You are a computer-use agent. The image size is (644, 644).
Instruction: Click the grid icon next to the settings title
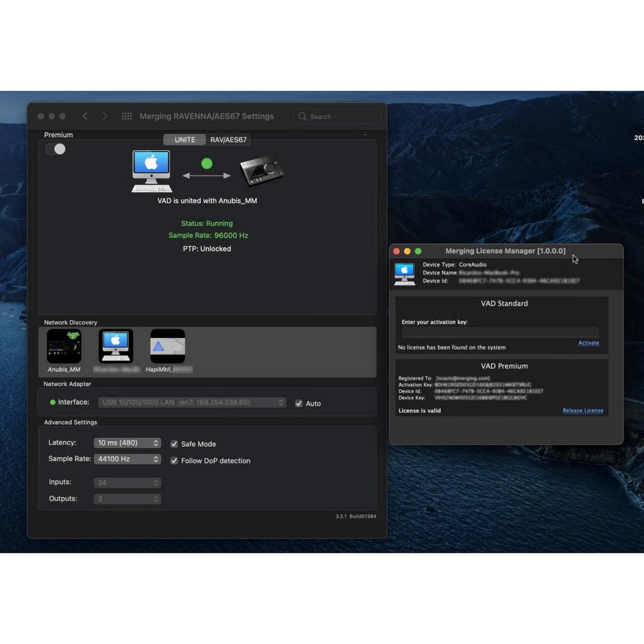(127, 116)
